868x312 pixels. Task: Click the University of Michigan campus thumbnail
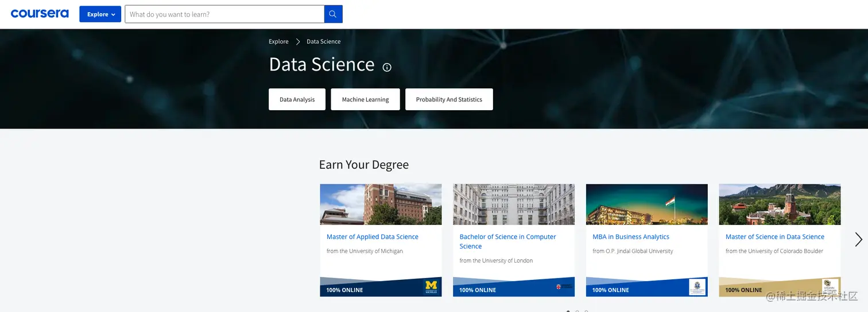tap(381, 204)
